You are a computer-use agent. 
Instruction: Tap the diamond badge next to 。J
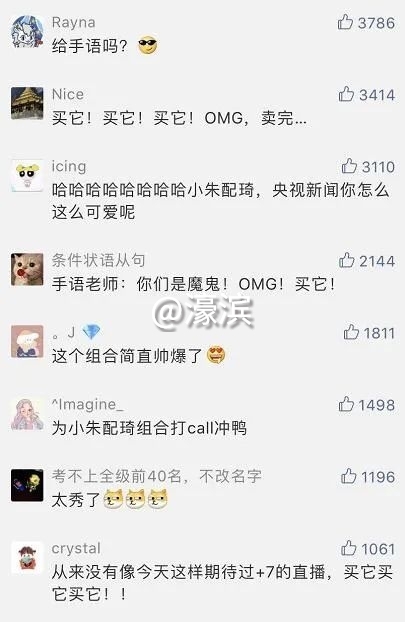point(91,332)
